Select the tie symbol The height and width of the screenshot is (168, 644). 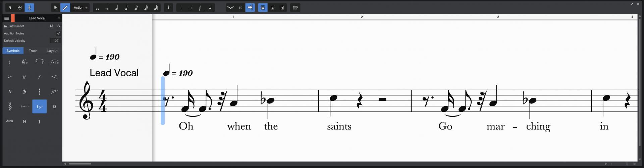(x=40, y=62)
